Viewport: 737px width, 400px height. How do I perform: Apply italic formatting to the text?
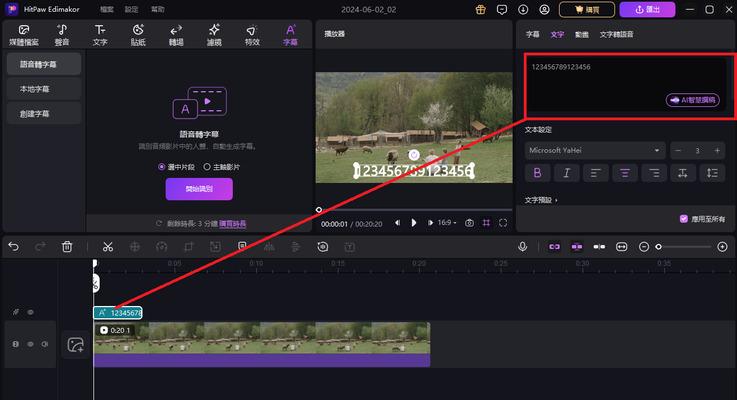(x=566, y=173)
